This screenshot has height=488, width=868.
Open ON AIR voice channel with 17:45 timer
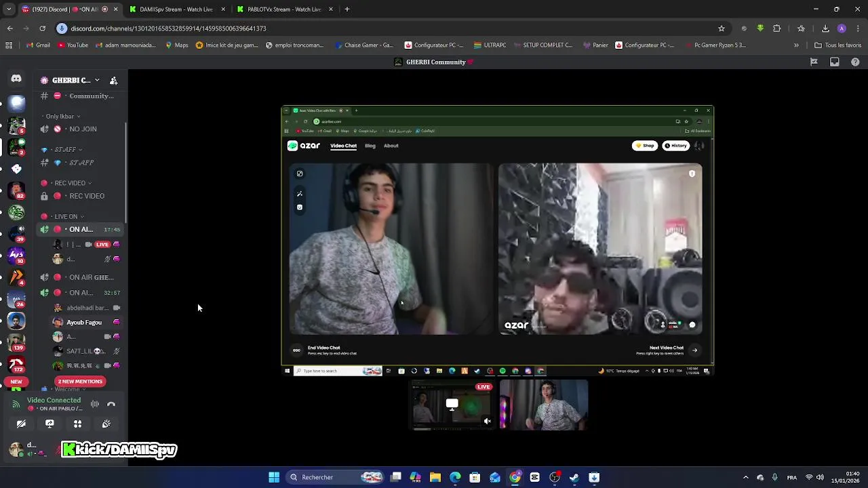(x=80, y=229)
